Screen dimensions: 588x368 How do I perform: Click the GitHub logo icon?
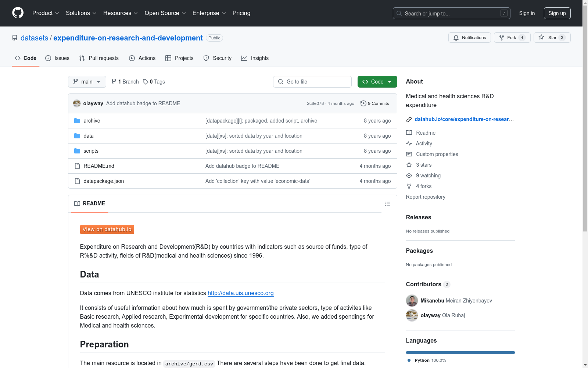click(18, 13)
